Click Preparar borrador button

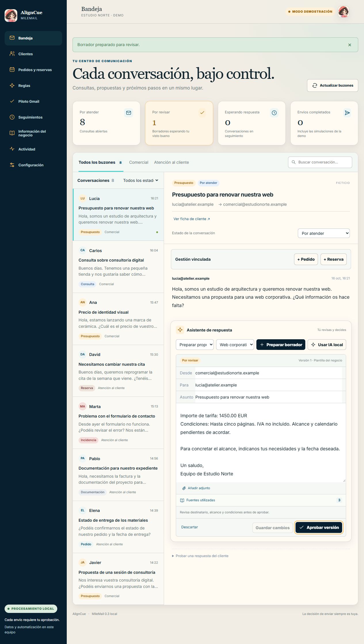[x=281, y=345]
